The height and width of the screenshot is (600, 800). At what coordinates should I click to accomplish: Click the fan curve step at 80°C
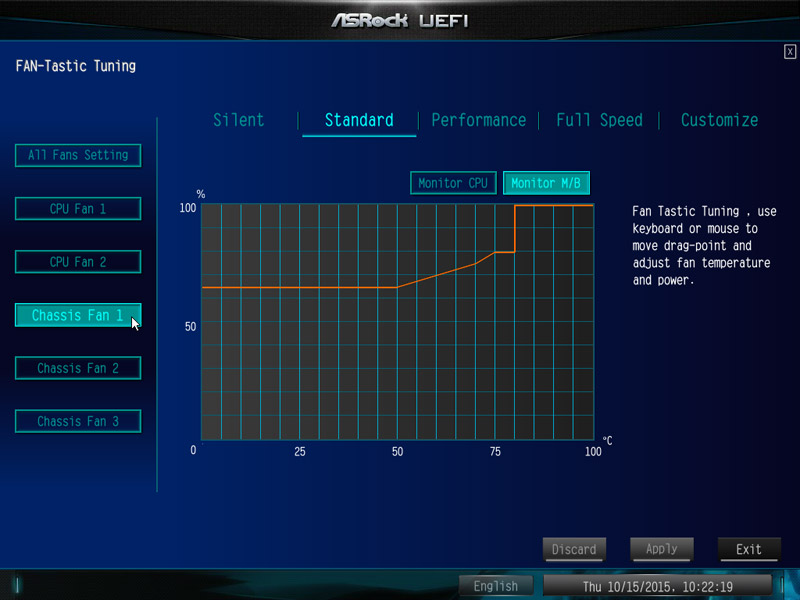click(x=515, y=229)
